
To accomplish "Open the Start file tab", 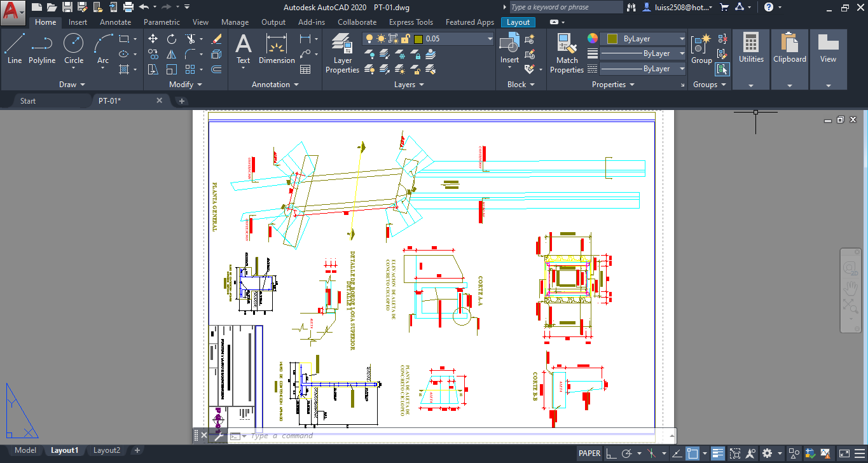I will tap(28, 100).
